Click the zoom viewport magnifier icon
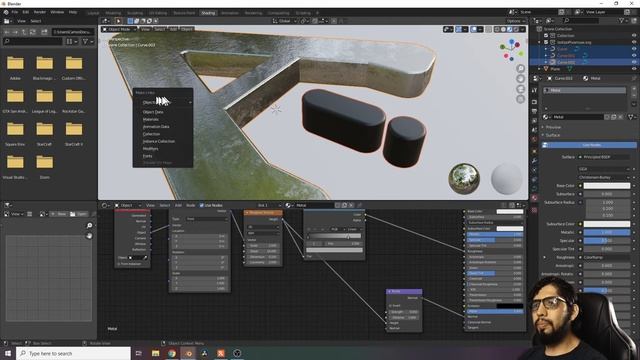Screen dimensions: 640x360 coord(520,68)
